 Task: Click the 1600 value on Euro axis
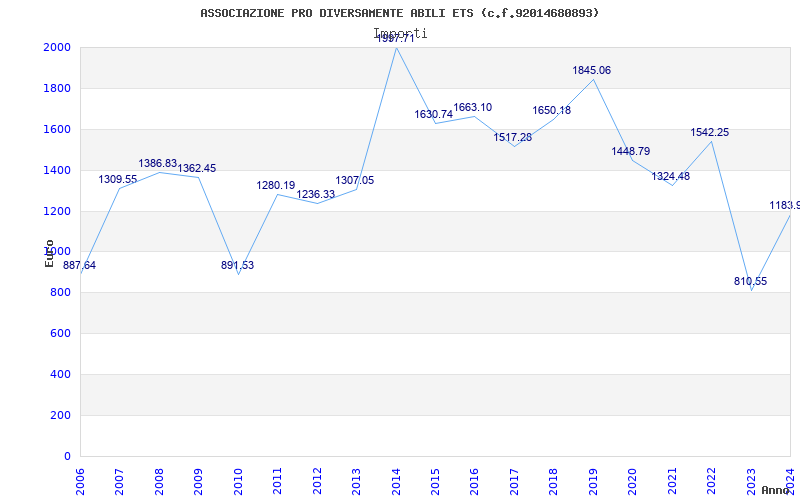[x=58, y=129]
